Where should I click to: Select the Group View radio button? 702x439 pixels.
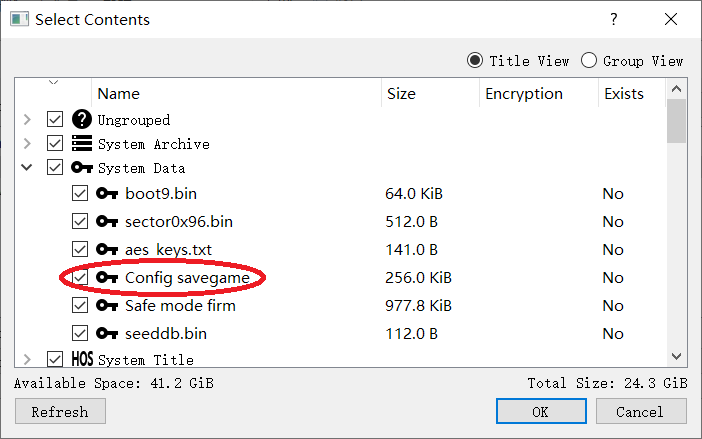589,61
